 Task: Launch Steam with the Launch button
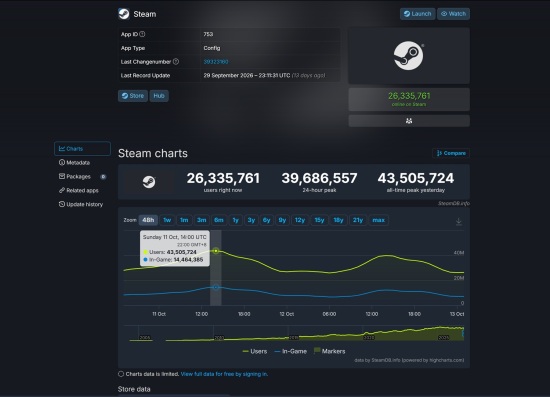[x=417, y=14]
